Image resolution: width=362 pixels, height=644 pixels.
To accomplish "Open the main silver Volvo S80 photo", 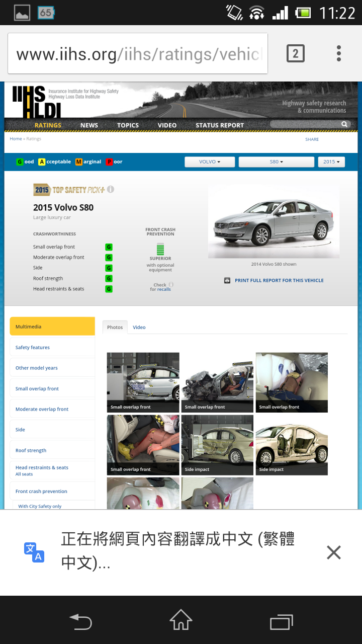I will (x=274, y=222).
